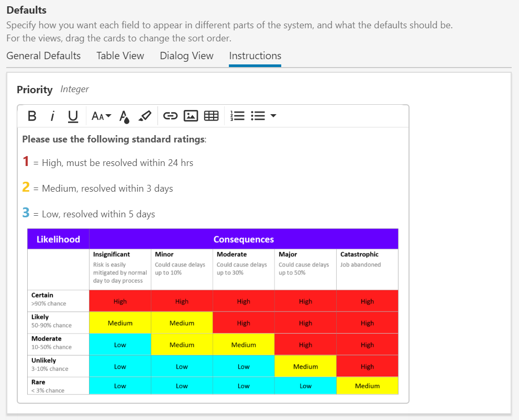Select the Instructions tab
Screen dimensions: 519x420
[x=255, y=56]
